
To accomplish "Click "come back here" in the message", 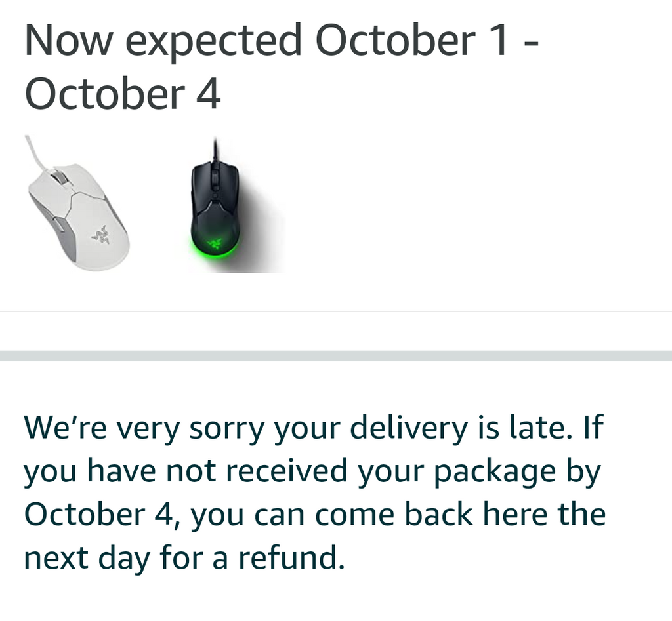I will click(431, 514).
